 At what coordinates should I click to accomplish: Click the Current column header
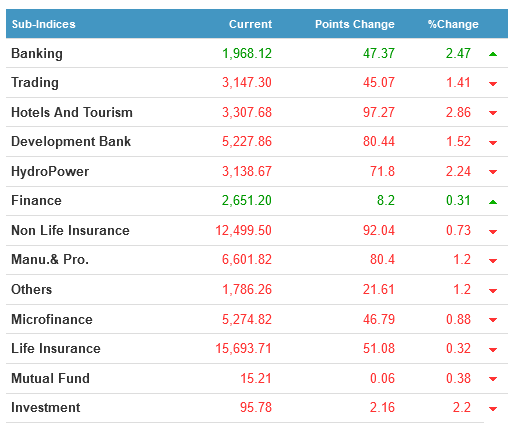(x=250, y=24)
